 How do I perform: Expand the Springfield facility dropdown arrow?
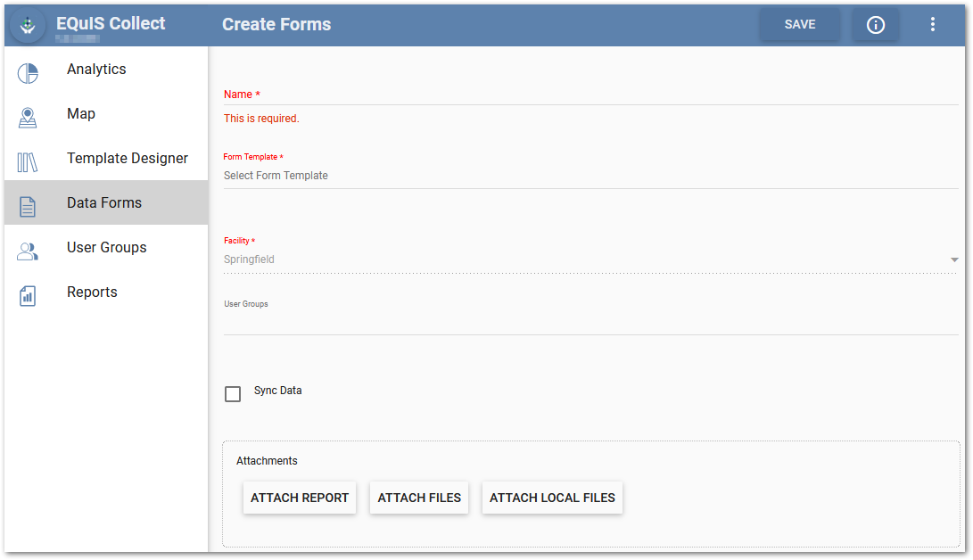(x=954, y=259)
